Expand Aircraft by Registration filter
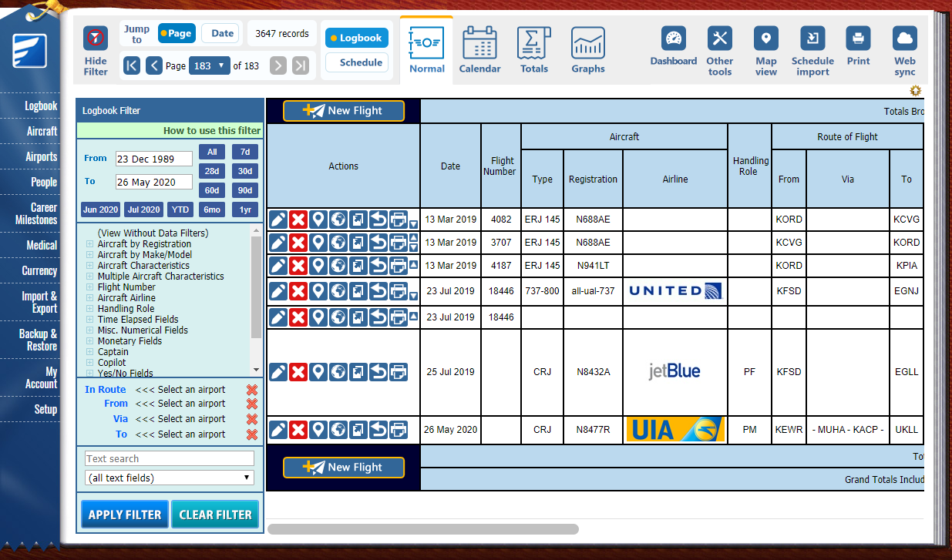Image resolution: width=952 pixels, height=560 pixels. (90, 244)
